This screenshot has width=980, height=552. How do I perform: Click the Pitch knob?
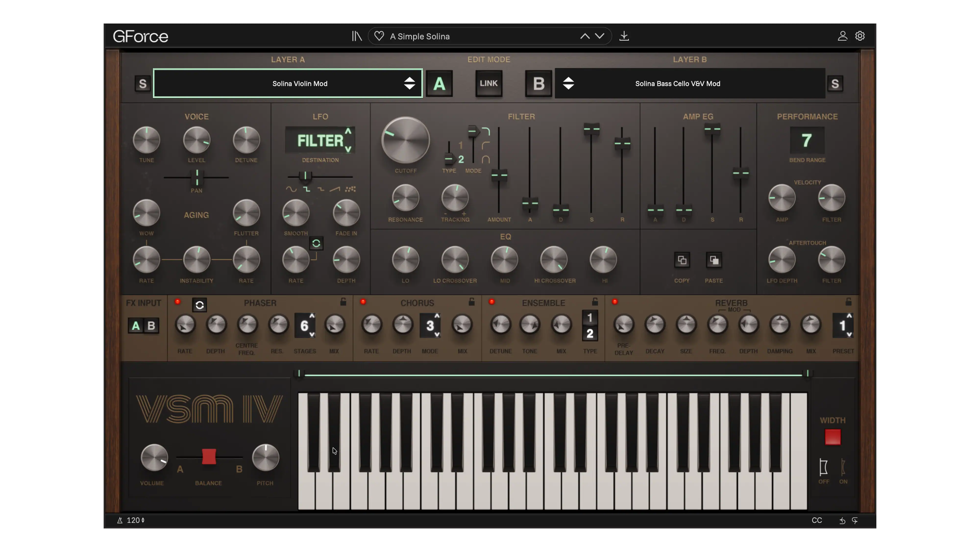[x=266, y=458]
